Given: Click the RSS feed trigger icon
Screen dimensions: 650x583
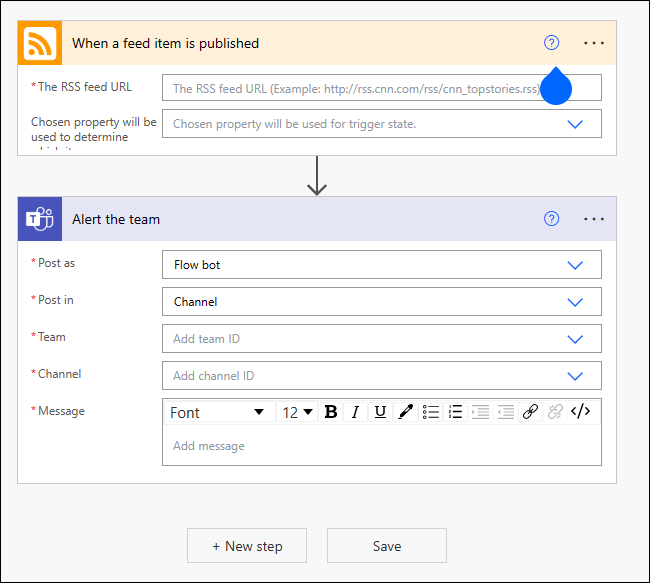Looking at the screenshot, I should coord(40,43).
